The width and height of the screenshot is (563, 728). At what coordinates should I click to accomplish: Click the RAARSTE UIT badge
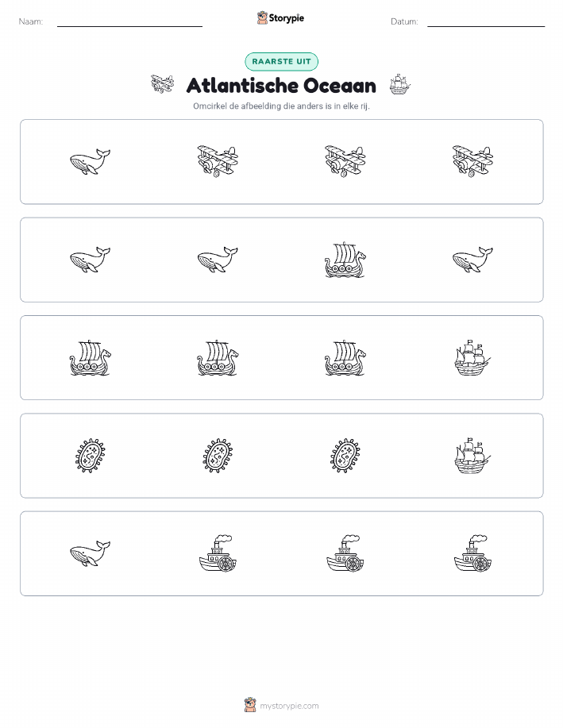(281, 61)
